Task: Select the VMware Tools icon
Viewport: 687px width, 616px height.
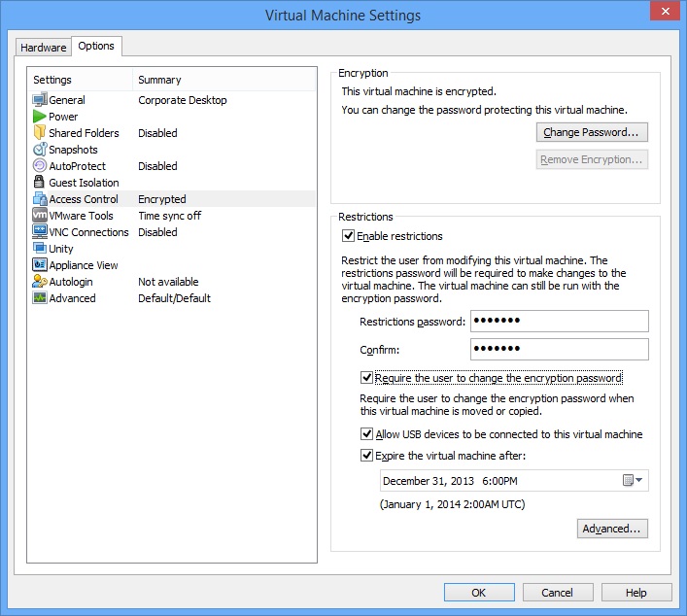Action: click(40, 216)
